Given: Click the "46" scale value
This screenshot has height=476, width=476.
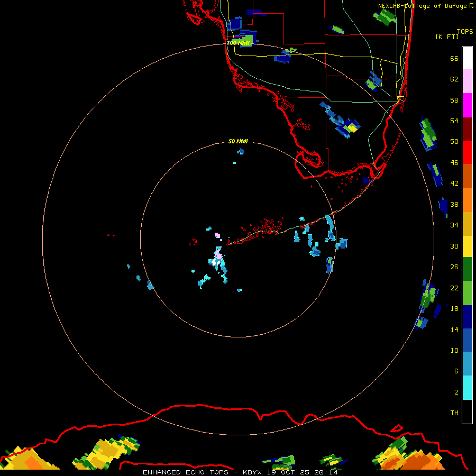Looking at the screenshot, I should tap(454, 163).
